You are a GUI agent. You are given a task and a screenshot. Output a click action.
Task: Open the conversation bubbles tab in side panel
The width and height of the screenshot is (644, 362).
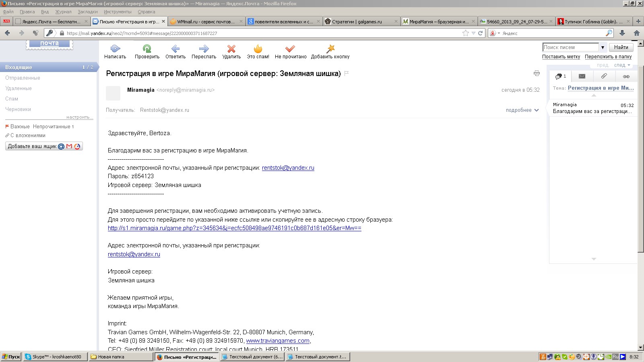(x=560, y=76)
